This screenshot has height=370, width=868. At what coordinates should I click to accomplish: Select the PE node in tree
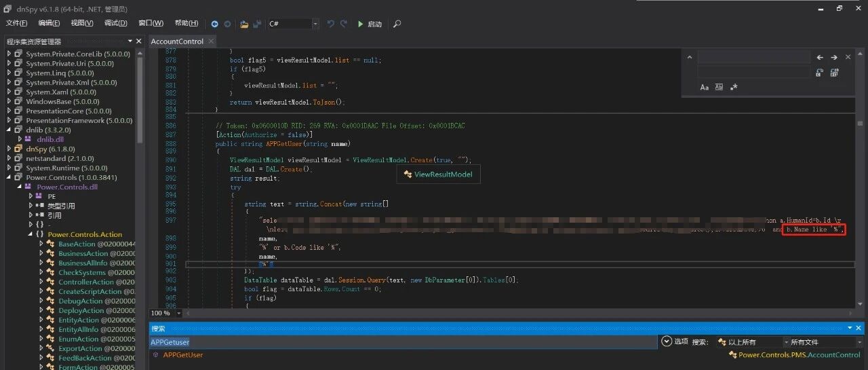52,196
